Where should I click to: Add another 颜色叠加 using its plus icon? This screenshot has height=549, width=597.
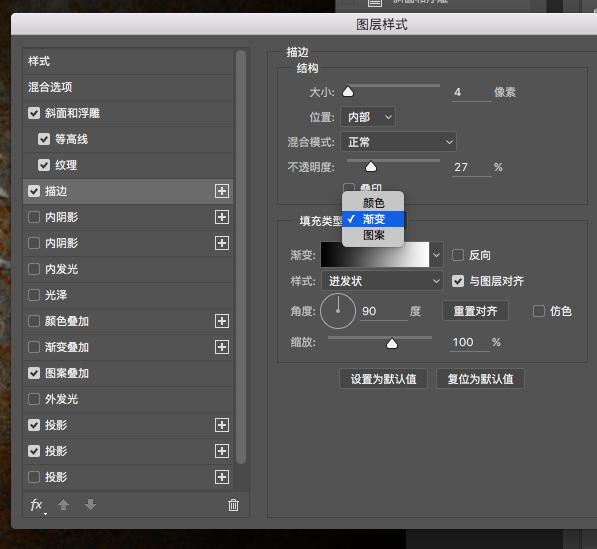point(222,321)
